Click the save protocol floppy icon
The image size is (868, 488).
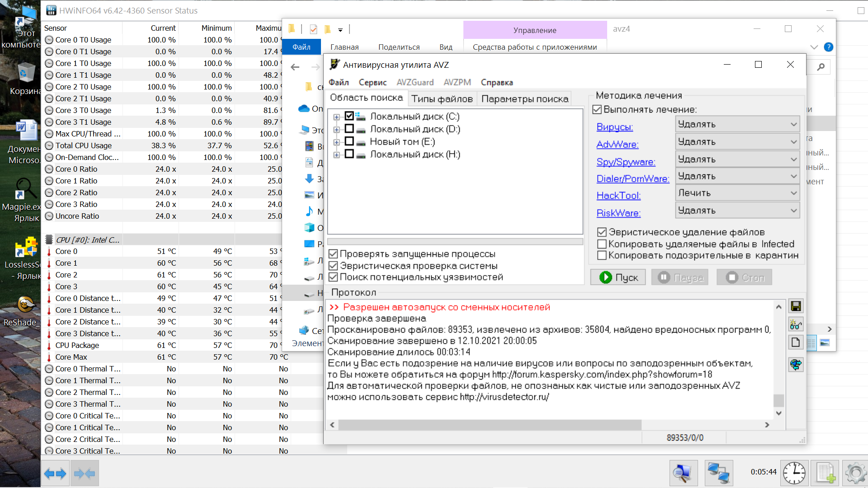[796, 306]
